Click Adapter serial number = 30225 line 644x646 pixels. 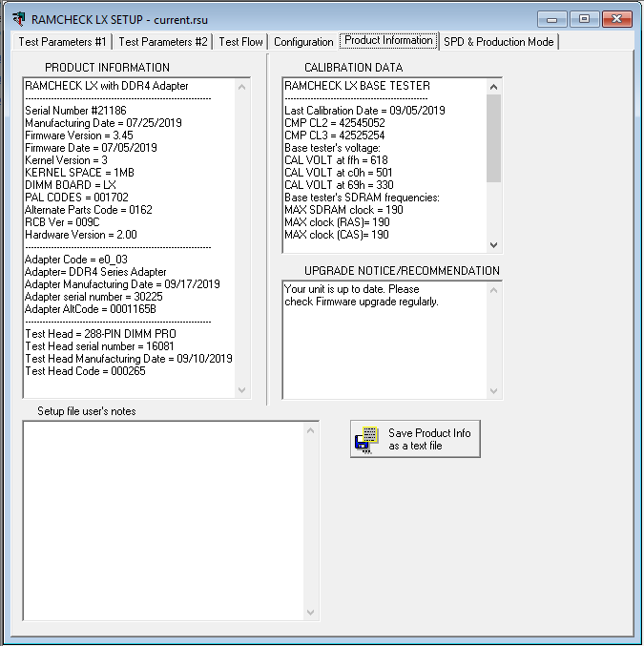[x=93, y=297]
